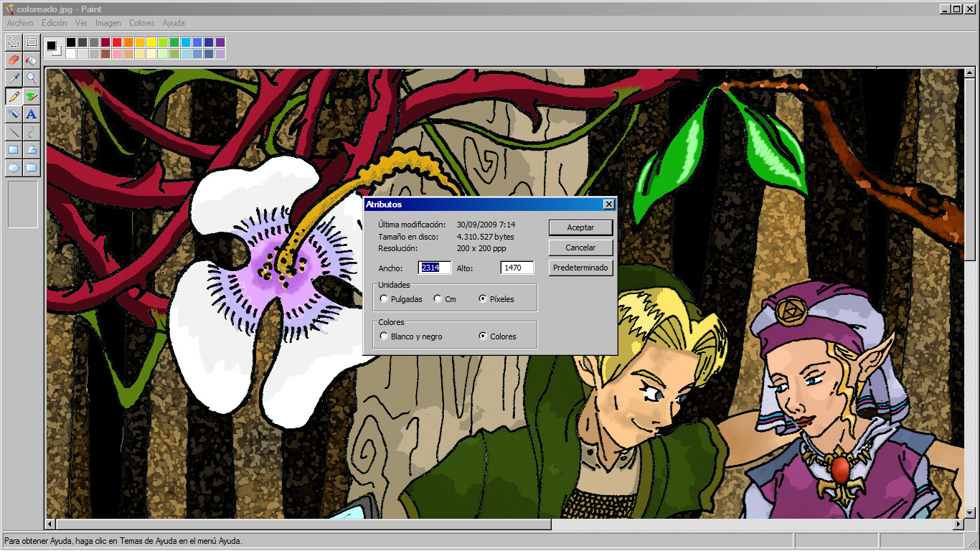
Task: Select the rectangular Select tool
Action: click(x=32, y=42)
